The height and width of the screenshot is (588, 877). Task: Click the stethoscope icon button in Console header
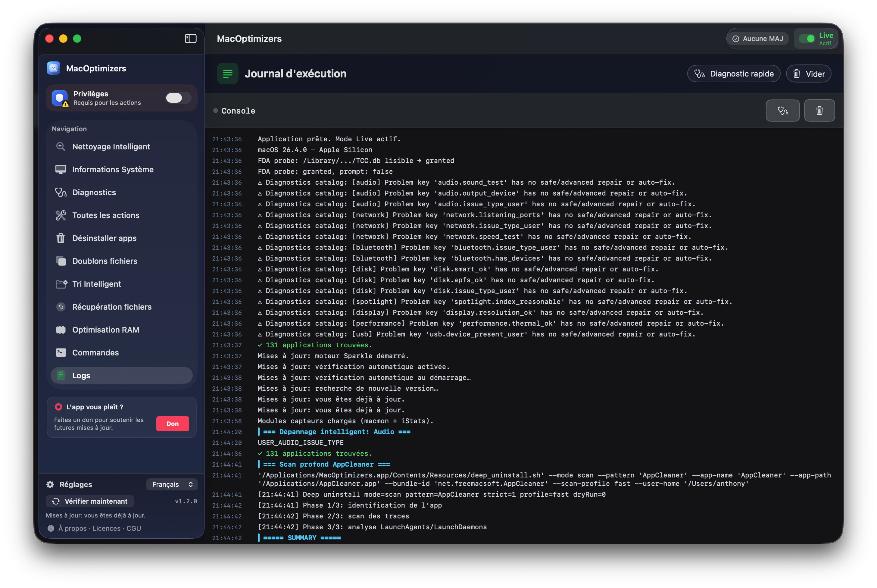click(782, 111)
